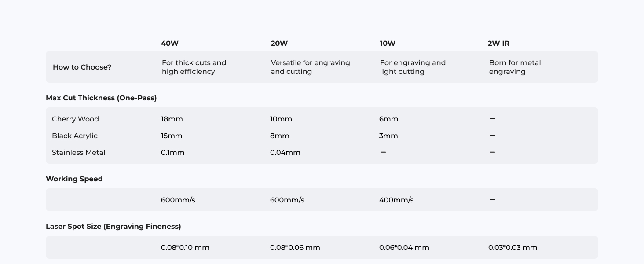Click "Born for metal engraving" description
Image resolution: width=644 pixels, height=264 pixels.
[x=515, y=67]
